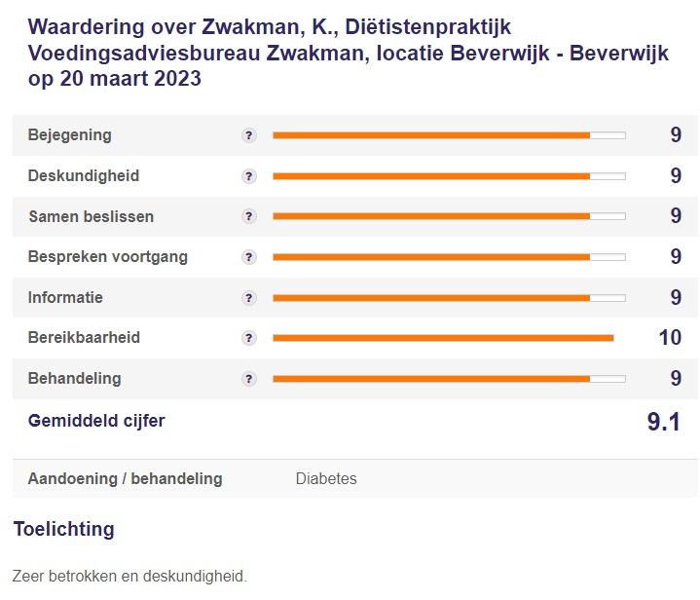Click the question mark beside Bereikbaarheid
Viewport: 700px width, 600px height.
(249, 338)
